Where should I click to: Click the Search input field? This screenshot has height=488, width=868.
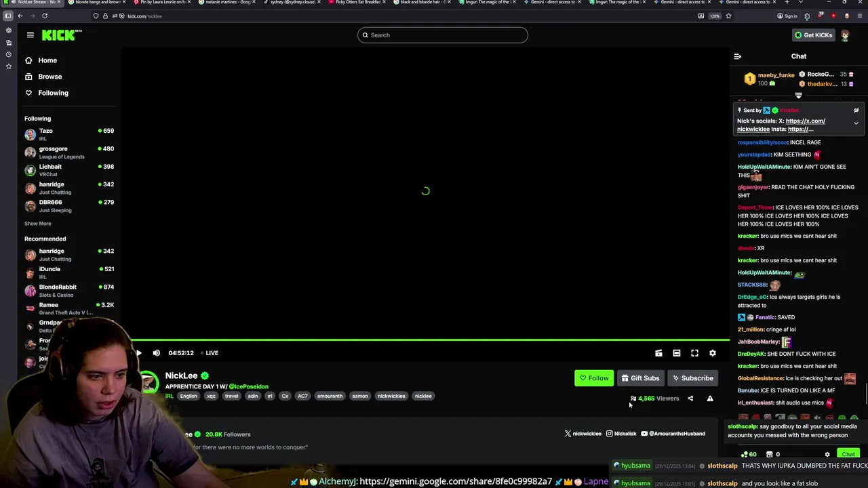pyautogui.click(x=443, y=35)
